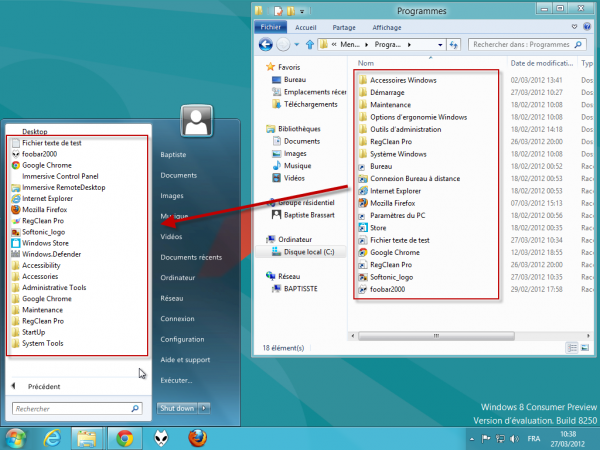Switch to details view icon in Explorer
Viewport: 600px width, 450px height.
tap(572, 348)
